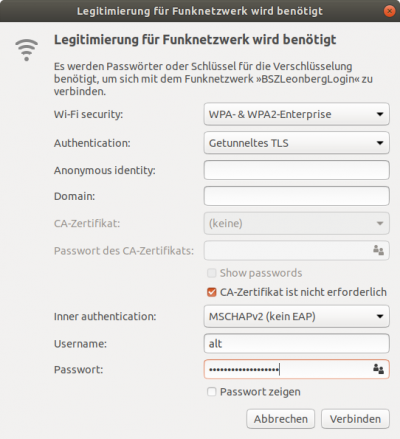The image size is (400, 439).
Task: Click the storage icon in CA-Zertifikat password field
Action: pos(378,250)
